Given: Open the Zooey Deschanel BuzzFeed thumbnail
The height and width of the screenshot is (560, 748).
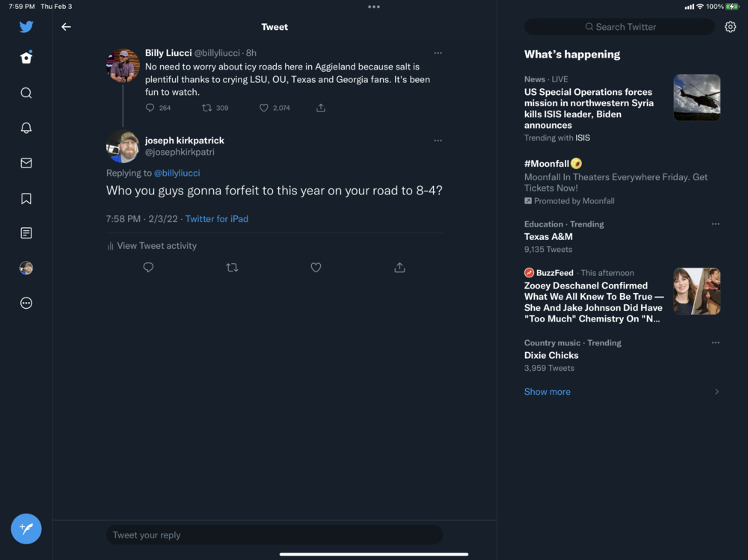Looking at the screenshot, I should tap(696, 291).
